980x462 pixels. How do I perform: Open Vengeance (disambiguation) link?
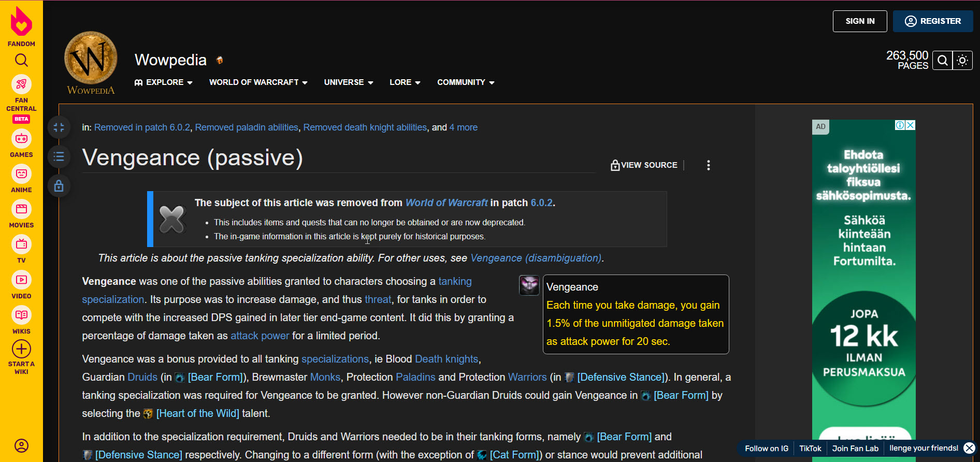click(536, 258)
